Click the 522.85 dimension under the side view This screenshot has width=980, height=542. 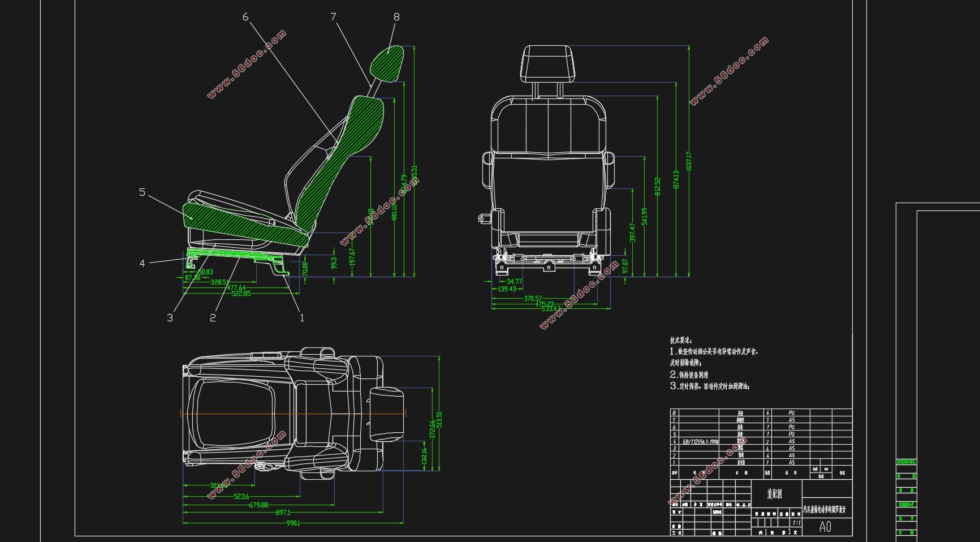point(241,294)
